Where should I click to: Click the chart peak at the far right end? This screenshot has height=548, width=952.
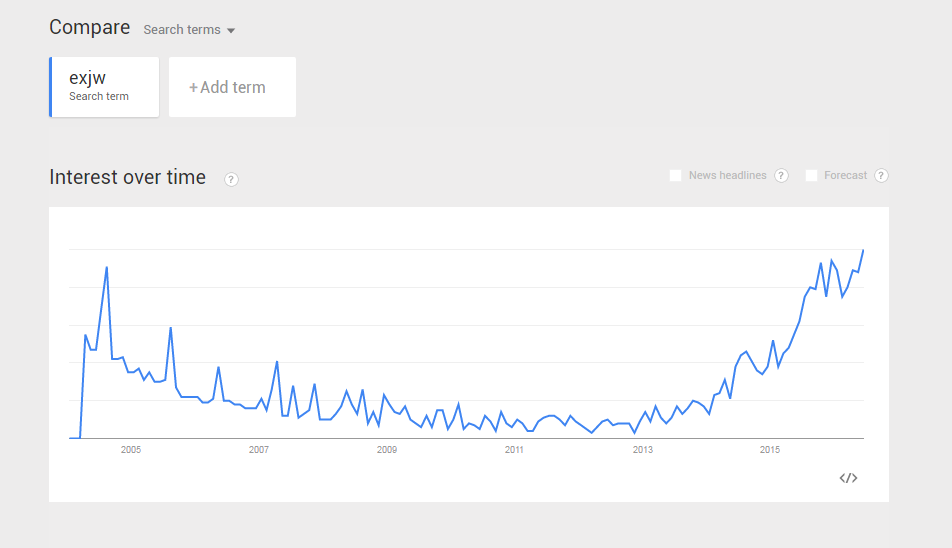pyautogui.click(x=863, y=251)
